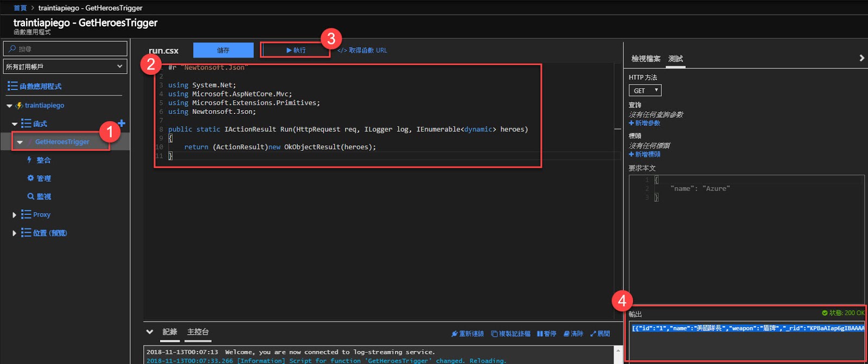
Task: Switch to the 測試 tab
Action: coord(675,59)
